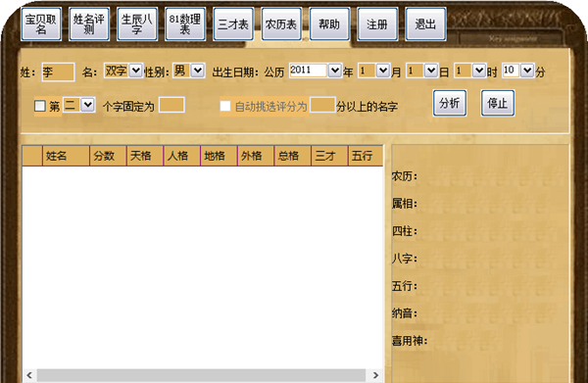
Task: Click the horizontal scrollbar track of results
Action: (x=201, y=375)
